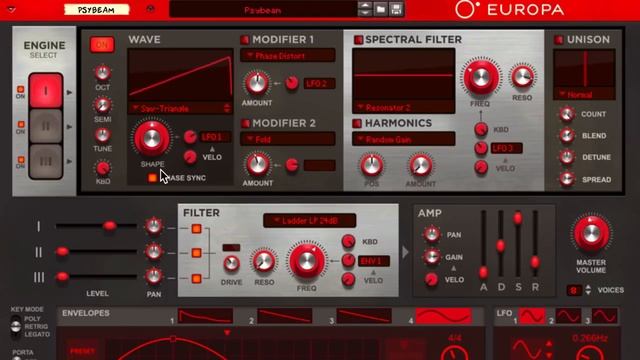Image resolution: width=640 pixels, height=360 pixels.
Task: Click the Amp GAIN knob
Action: 431,257
